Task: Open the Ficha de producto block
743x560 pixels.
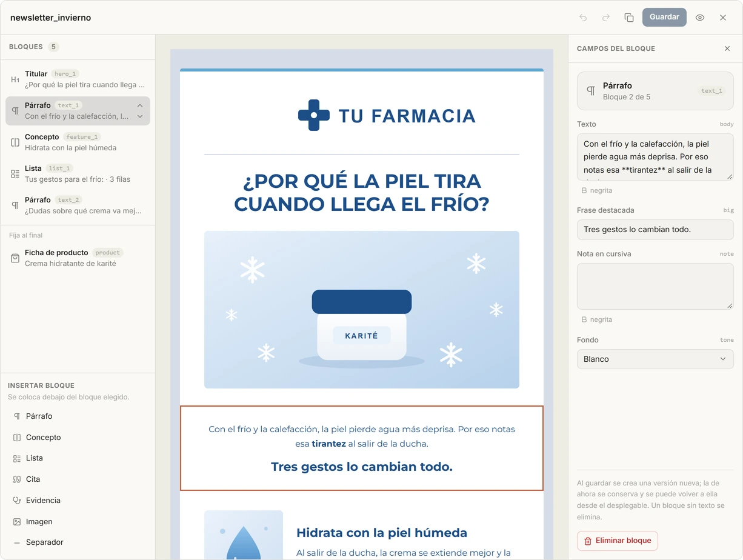Action: click(x=78, y=258)
